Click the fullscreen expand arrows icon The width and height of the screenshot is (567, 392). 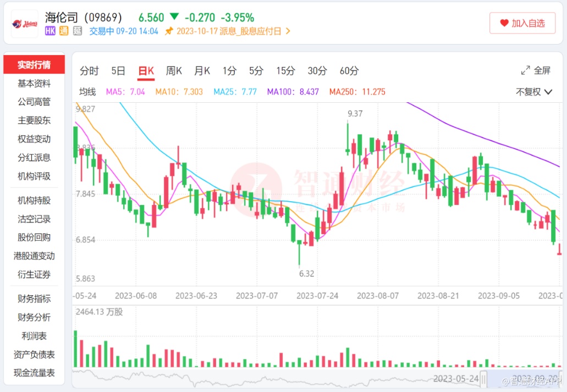point(526,70)
